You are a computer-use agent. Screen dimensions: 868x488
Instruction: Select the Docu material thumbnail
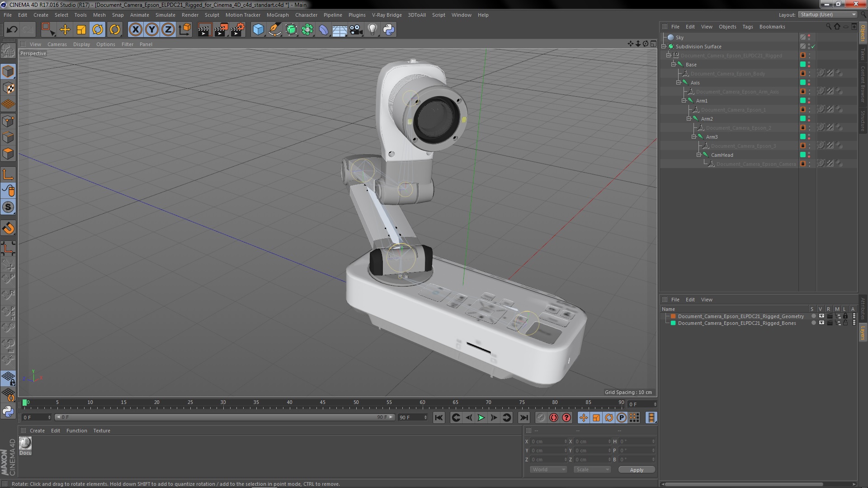click(x=25, y=443)
